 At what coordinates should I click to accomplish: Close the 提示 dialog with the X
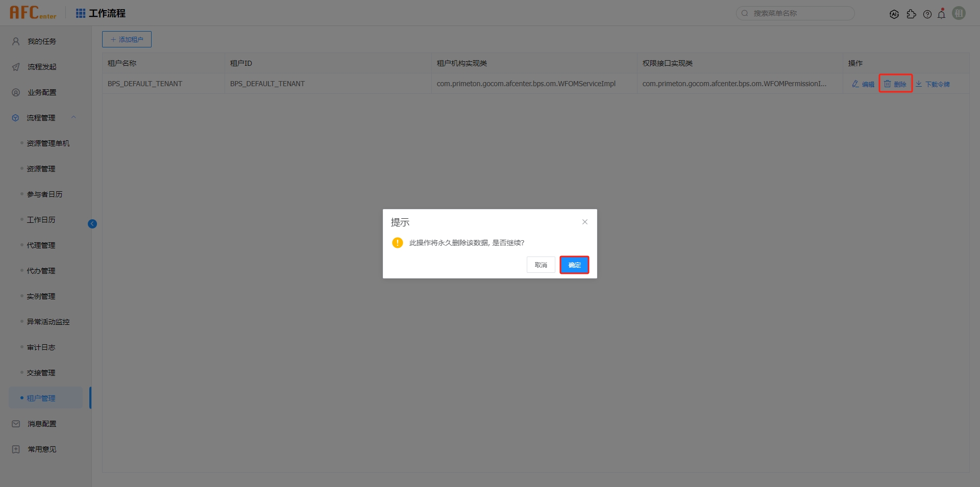pos(584,222)
